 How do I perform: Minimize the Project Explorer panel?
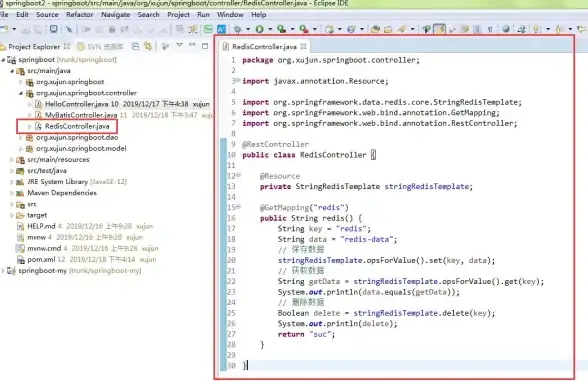coord(192,45)
